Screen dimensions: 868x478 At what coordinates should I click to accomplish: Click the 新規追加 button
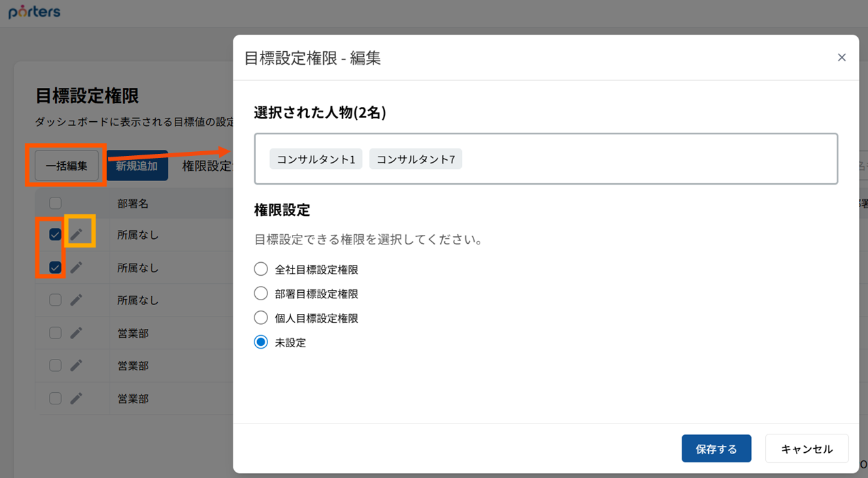[x=137, y=165]
